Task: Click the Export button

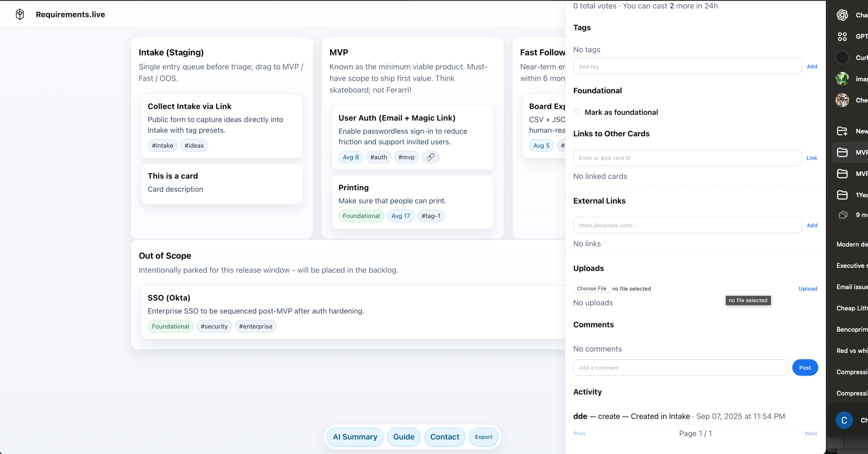Action: pos(483,437)
